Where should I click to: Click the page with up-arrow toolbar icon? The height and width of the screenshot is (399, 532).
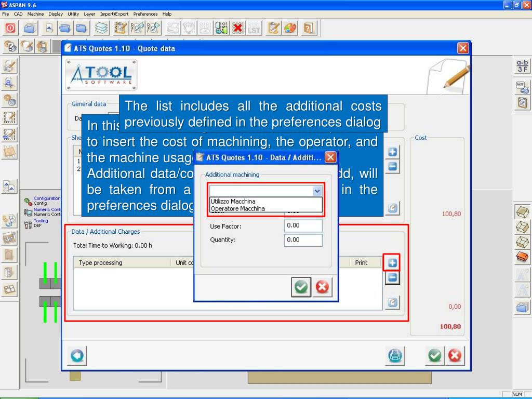[49, 28]
